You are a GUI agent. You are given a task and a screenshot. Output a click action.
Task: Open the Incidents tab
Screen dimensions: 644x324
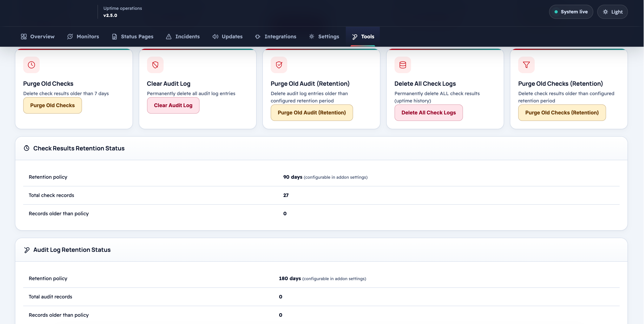click(x=183, y=37)
